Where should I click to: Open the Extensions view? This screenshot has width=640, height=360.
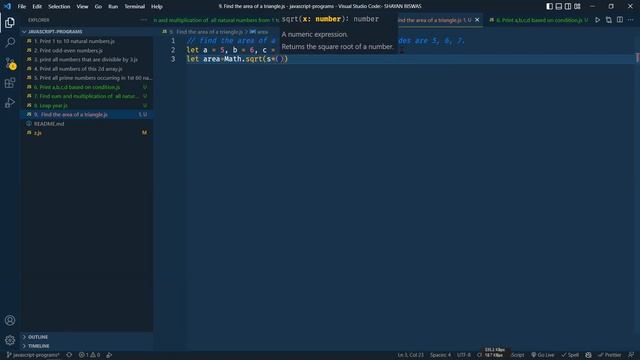(x=10, y=83)
